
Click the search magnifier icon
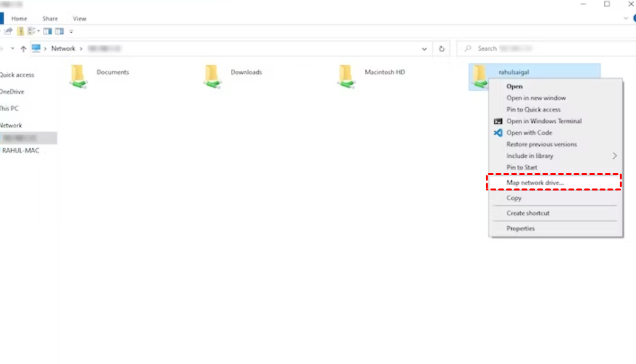pos(468,48)
